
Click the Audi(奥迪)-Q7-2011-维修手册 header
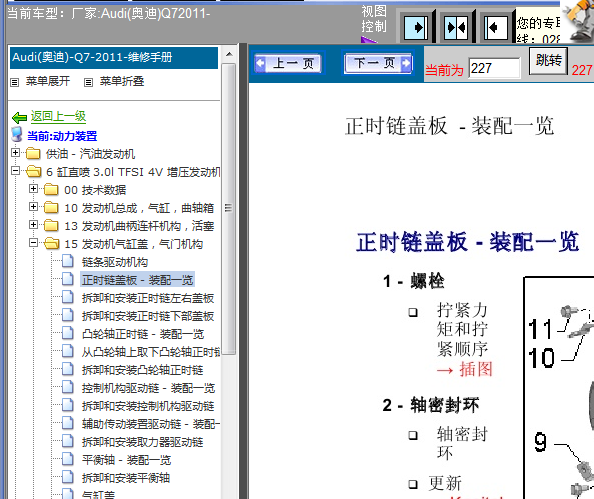(114, 58)
